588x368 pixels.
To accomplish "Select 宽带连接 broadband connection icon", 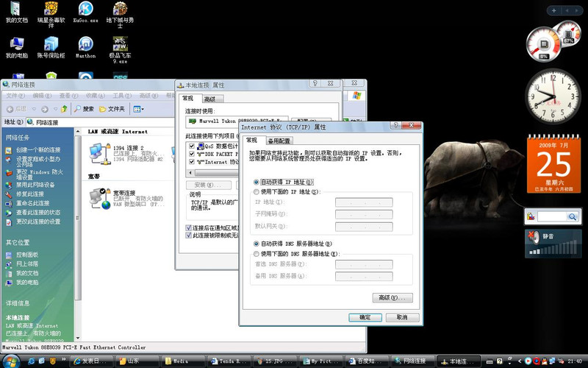I will pos(126,198).
